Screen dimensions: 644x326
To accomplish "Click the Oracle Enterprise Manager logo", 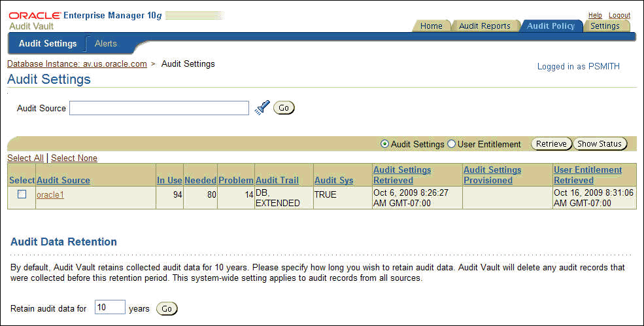I will [x=86, y=16].
